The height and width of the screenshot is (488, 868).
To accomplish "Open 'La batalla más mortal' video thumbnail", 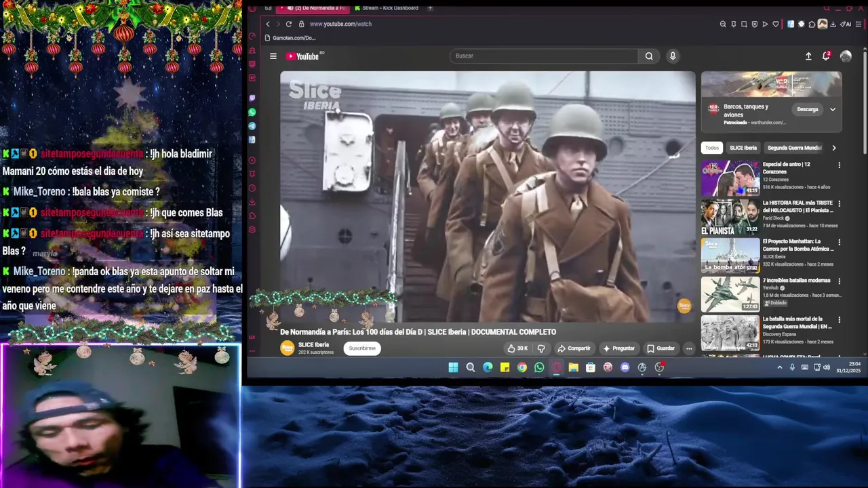I will [x=730, y=333].
